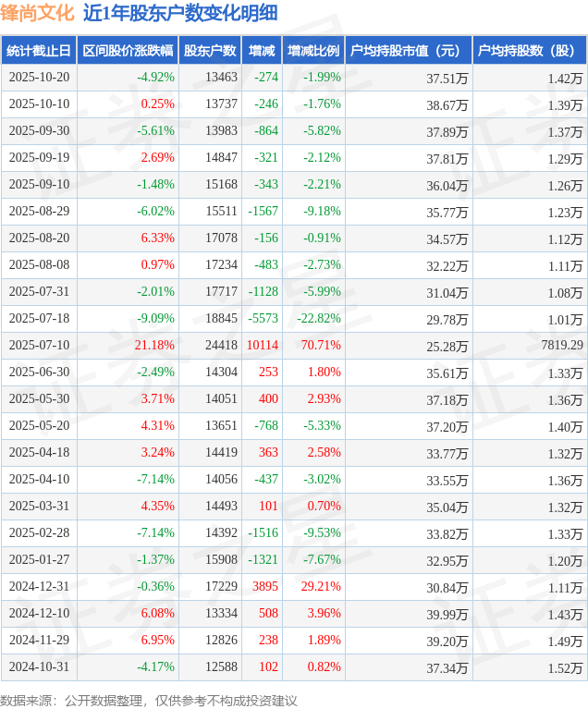
Task: Select the 增减比例 column header
Action: pyautogui.click(x=312, y=51)
